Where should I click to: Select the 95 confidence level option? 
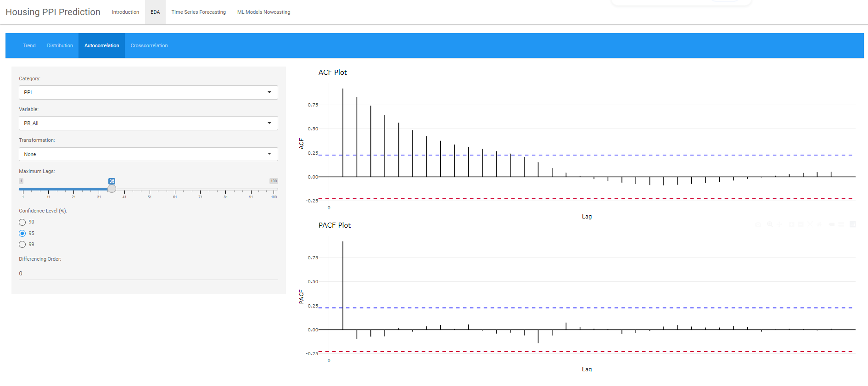(22, 234)
